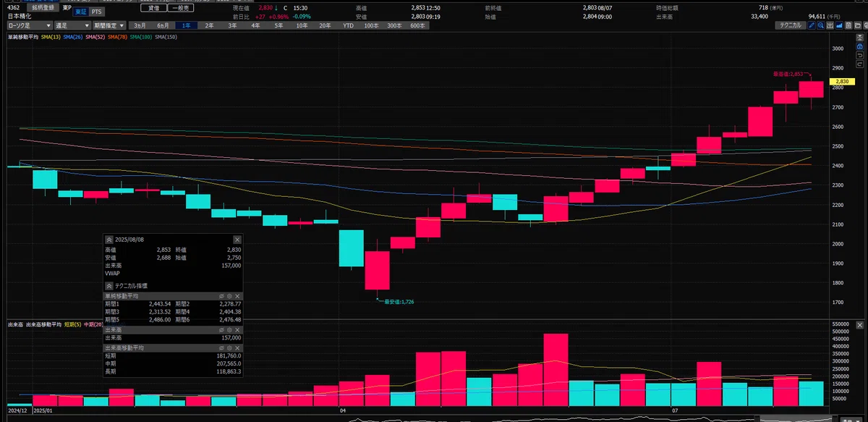Remove the 単純移動平均 indicator with X

(237, 296)
